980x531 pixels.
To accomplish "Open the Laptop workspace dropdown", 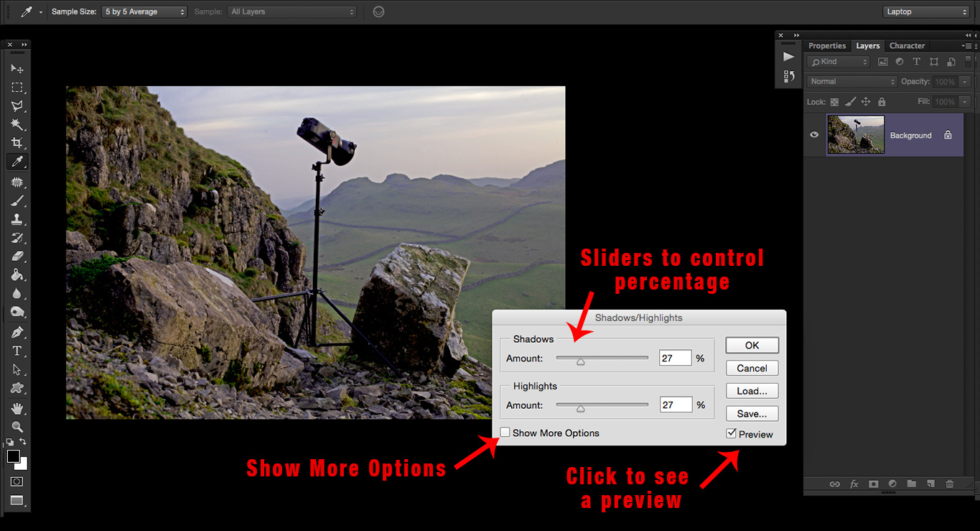I will (926, 11).
